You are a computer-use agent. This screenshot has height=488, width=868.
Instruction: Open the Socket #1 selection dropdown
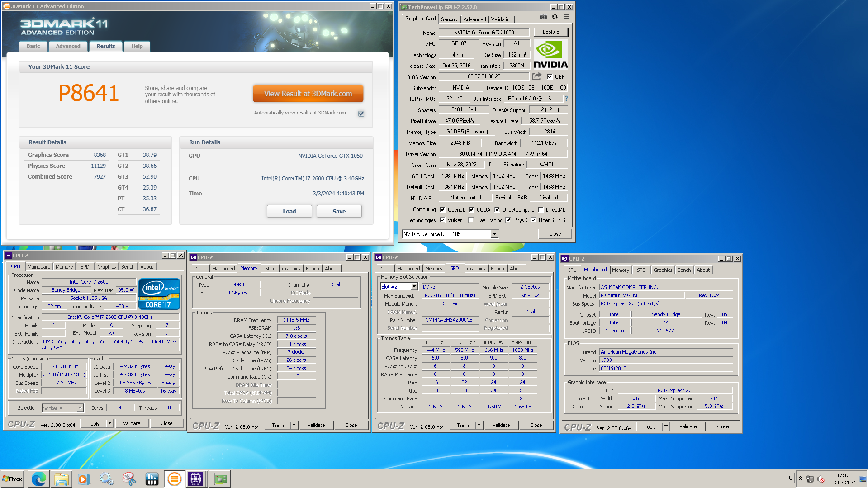(80, 408)
